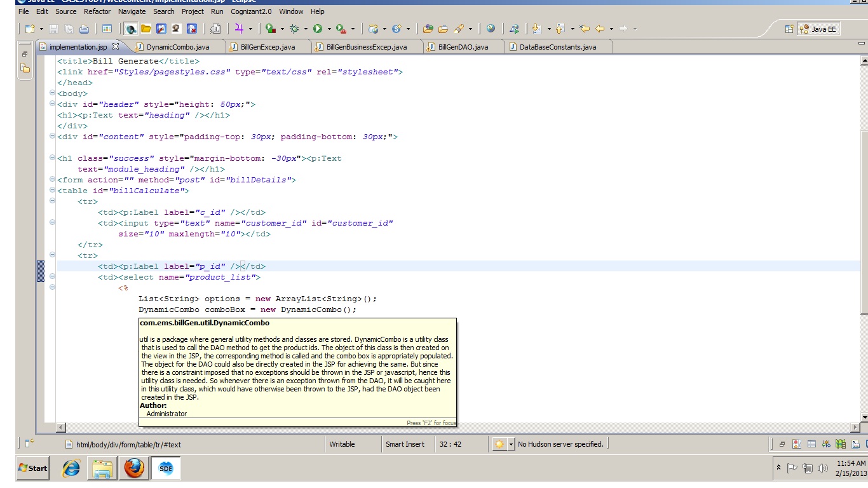This screenshot has width=868, height=488.
Task: Collapse the form tag fold marker
Action: tap(52, 180)
